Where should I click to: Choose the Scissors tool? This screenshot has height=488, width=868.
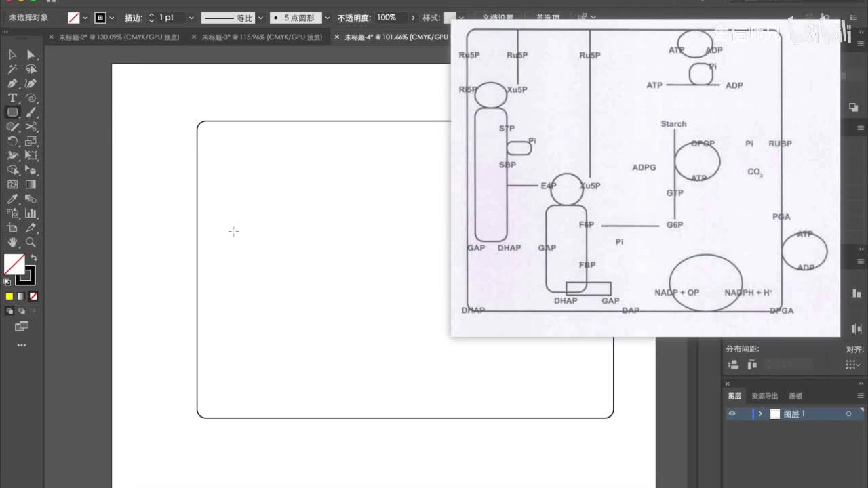pos(31,127)
